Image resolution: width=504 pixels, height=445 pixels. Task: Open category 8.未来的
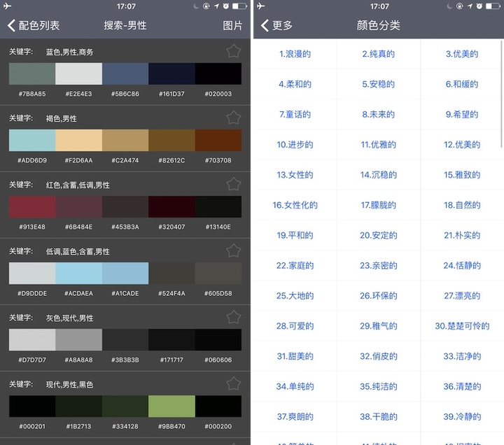tap(378, 115)
